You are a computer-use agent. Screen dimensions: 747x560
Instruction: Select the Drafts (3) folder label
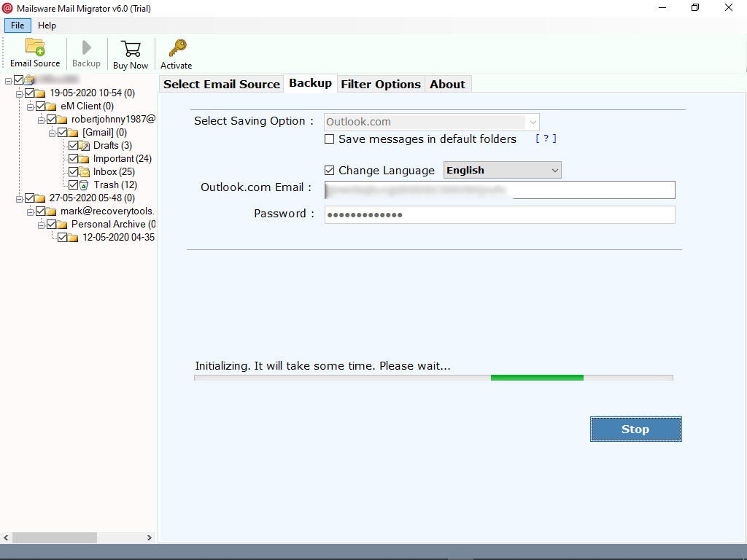pos(112,145)
